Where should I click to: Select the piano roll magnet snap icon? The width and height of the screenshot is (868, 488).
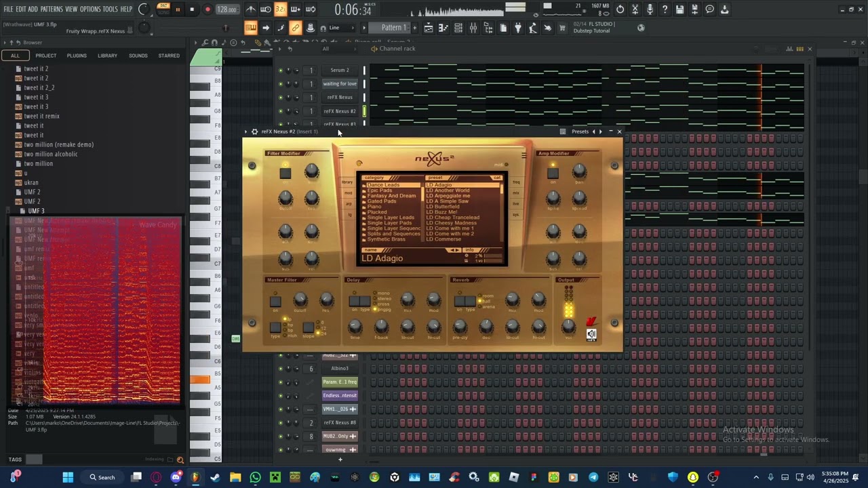(x=214, y=42)
